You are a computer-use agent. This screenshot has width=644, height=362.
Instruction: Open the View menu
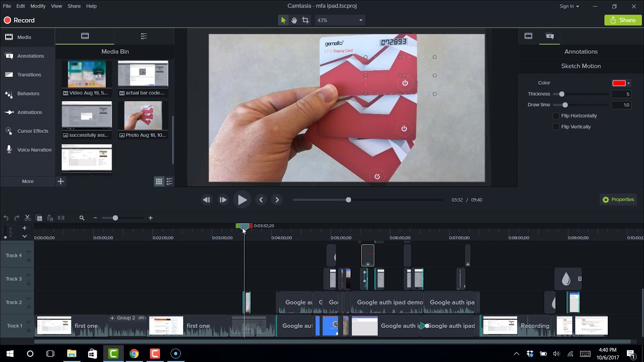[56, 6]
